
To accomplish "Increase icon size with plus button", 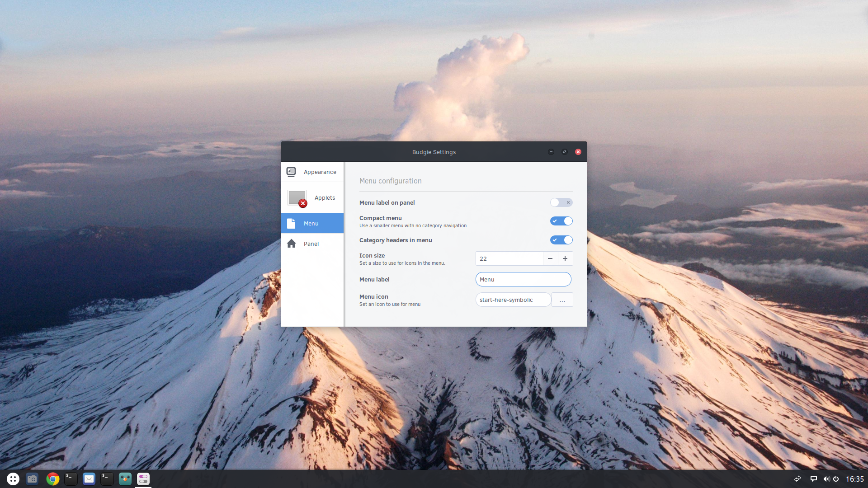I will (x=565, y=258).
